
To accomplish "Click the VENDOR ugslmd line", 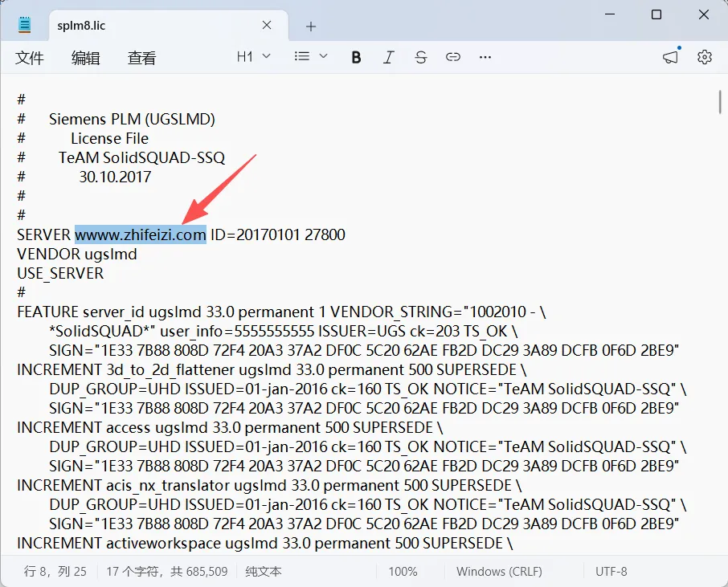I will click(x=77, y=255).
